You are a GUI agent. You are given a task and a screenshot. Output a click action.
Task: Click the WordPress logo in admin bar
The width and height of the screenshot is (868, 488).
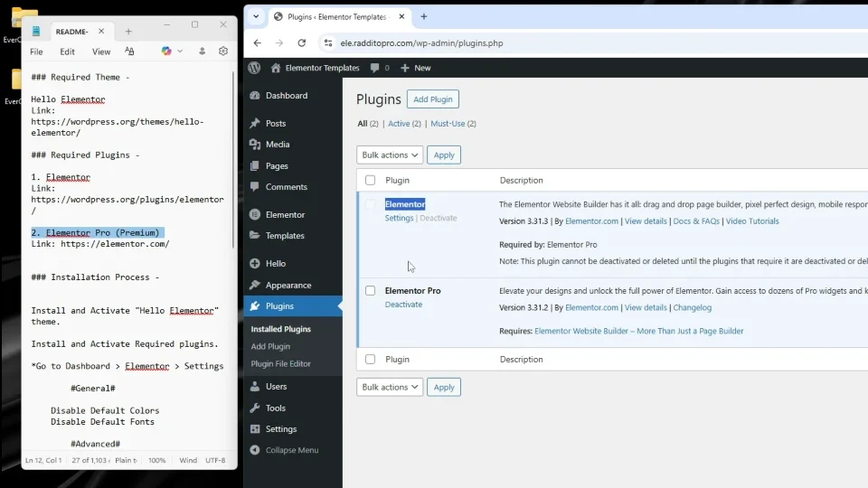coord(254,68)
